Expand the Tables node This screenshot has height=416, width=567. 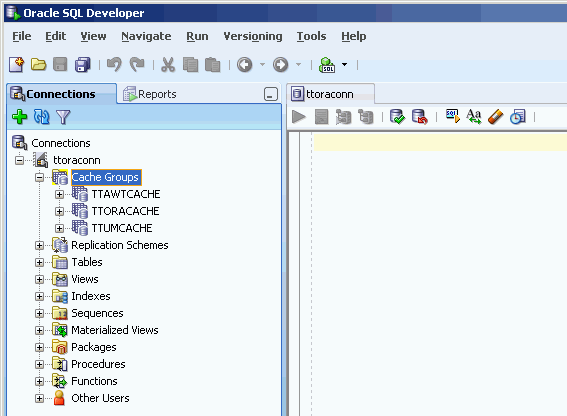pos(39,262)
